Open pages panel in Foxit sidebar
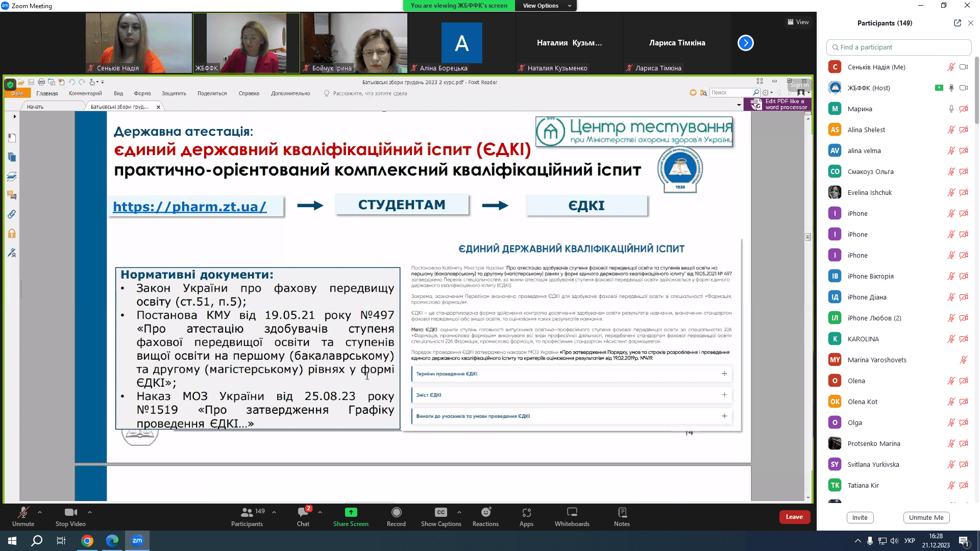 (12, 157)
